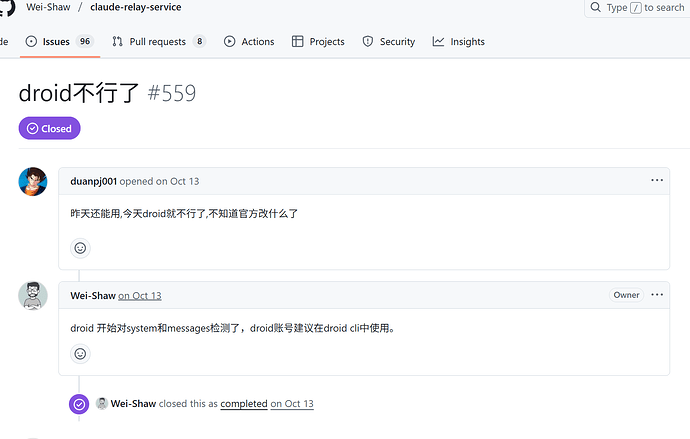Focus the 'Type / to search' field
Screen dimensions: 690x439
638,7
